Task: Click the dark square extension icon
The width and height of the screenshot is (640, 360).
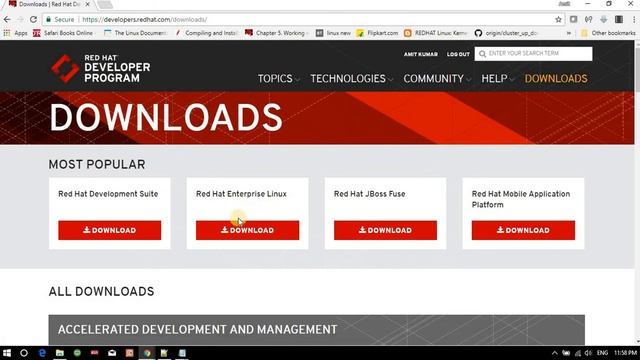Action: tap(619, 19)
